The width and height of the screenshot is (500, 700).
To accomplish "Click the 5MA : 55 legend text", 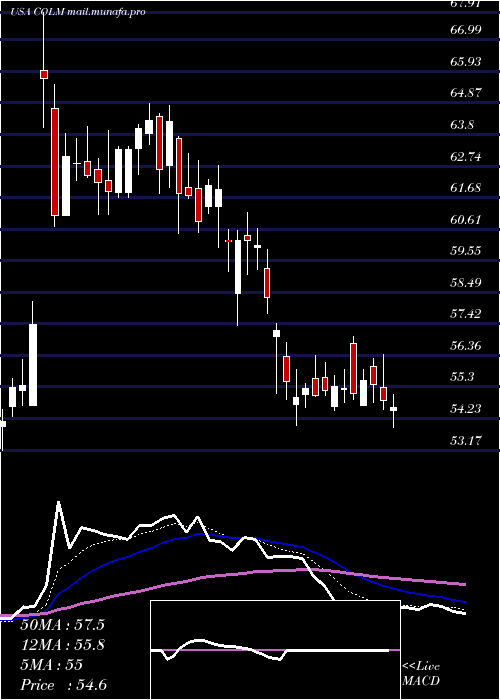I will tap(51, 665).
